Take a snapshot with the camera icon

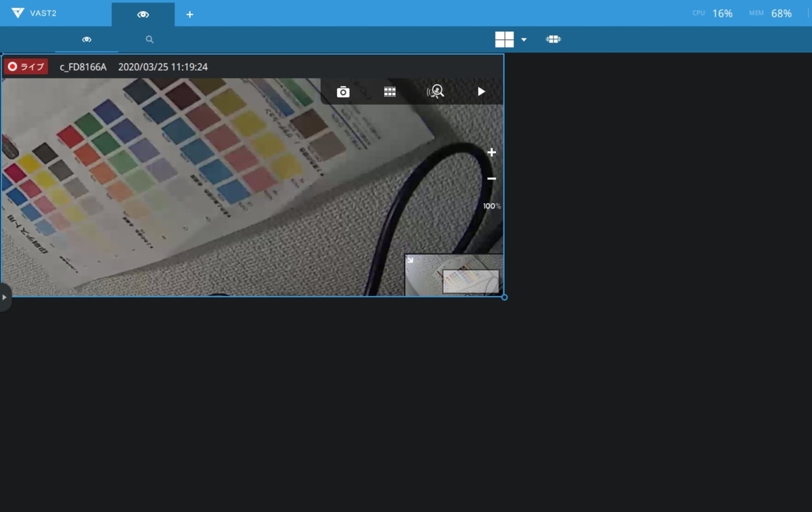tap(343, 91)
